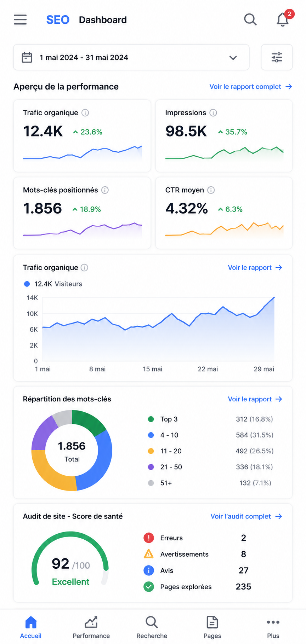This screenshot has width=306, height=644.
Task: Click the calendar icon in date picker
Action: pos(27,57)
